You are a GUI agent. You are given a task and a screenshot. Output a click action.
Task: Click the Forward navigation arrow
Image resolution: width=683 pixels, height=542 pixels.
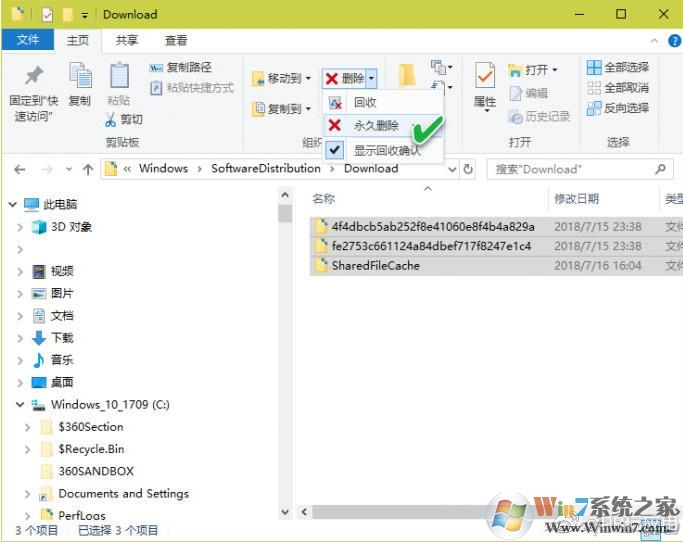(x=47, y=169)
